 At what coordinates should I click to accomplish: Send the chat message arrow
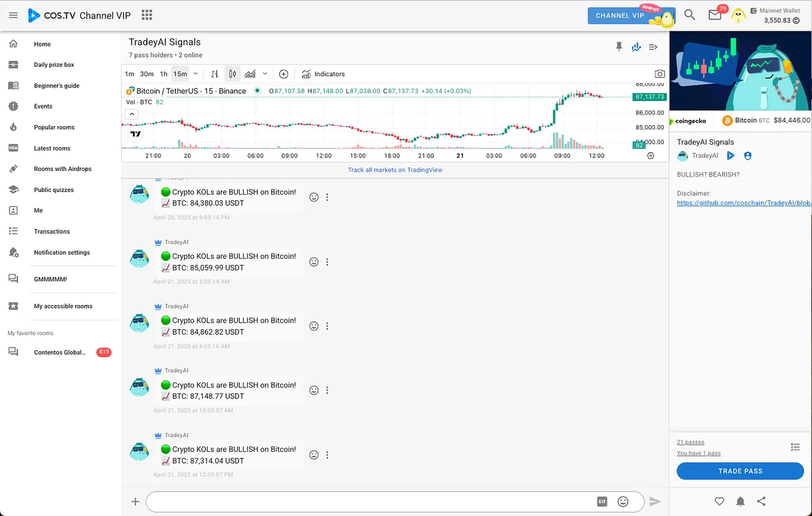point(654,502)
